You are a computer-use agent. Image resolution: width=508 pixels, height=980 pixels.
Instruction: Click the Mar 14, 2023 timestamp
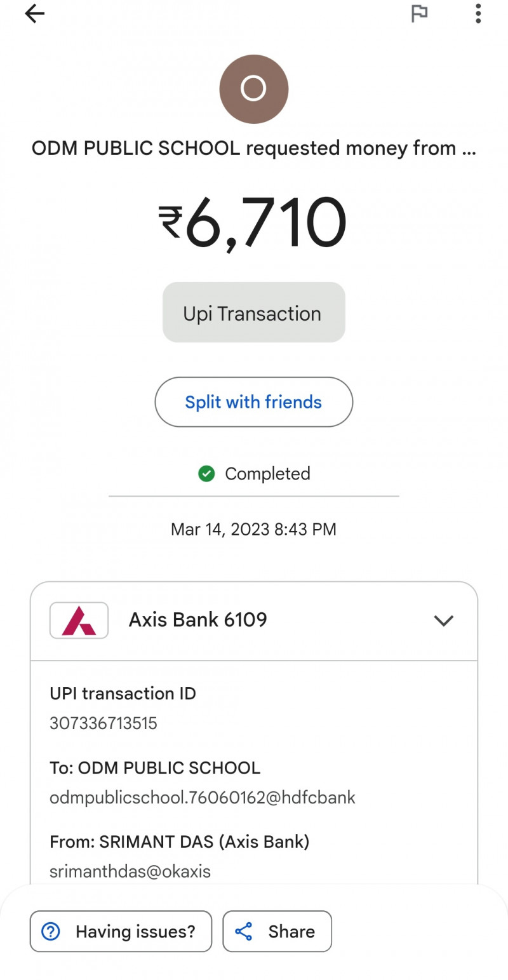click(253, 530)
